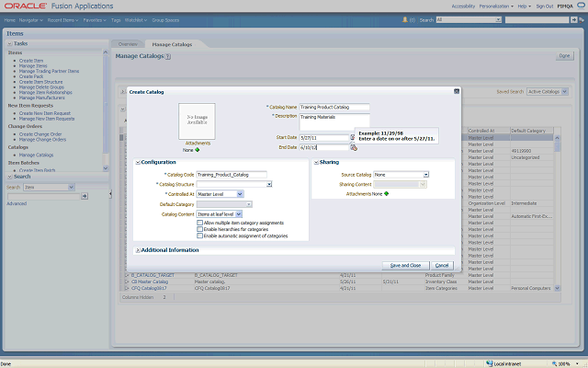Image resolution: width=588 pixels, height=368 pixels.
Task: Tick Enable automatic assignment of categories
Action: click(200, 236)
